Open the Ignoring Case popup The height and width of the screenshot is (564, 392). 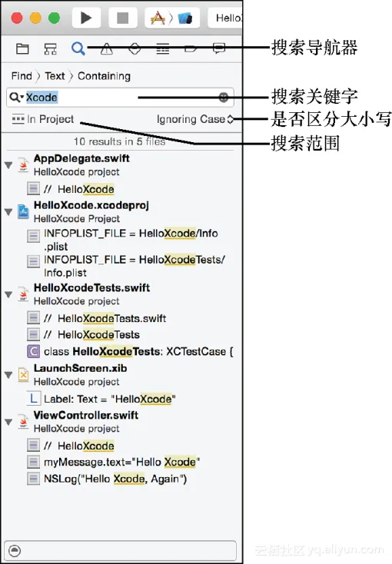[195, 119]
